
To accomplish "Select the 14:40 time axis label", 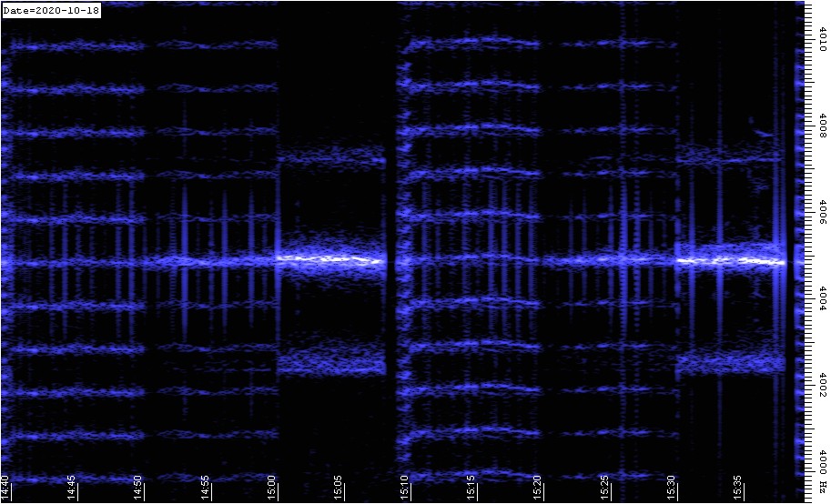I will coord(5,486).
